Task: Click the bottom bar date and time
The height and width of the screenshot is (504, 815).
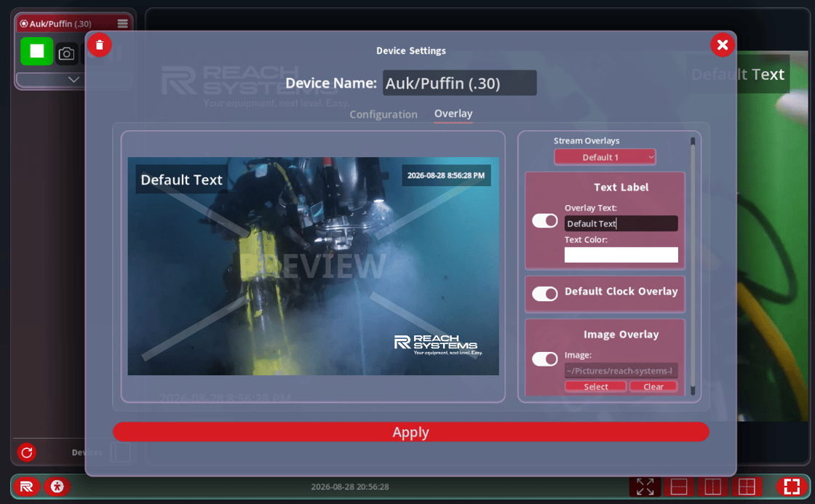Action: coord(350,487)
